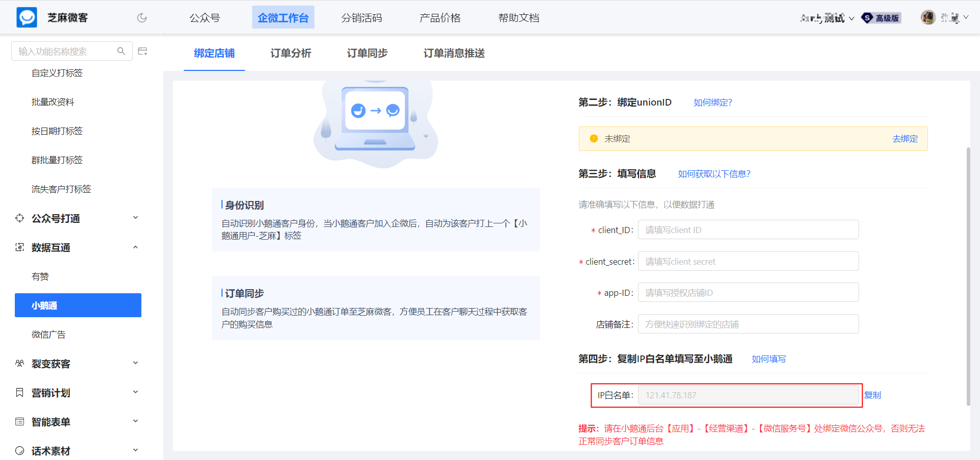
Task: Open the 企微工作台 top menu
Action: pyautogui.click(x=283, y=17)
